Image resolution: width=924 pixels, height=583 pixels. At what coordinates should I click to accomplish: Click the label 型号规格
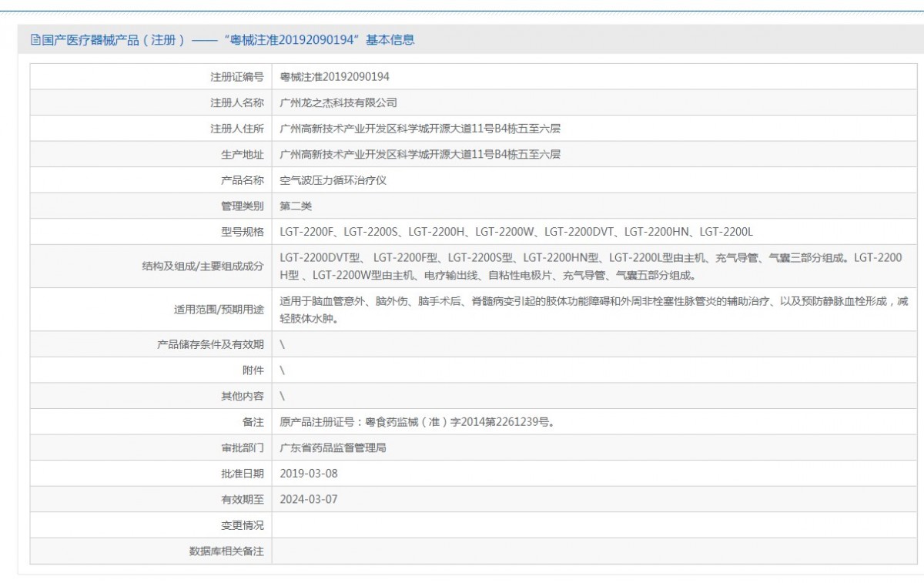click(243, 232)
